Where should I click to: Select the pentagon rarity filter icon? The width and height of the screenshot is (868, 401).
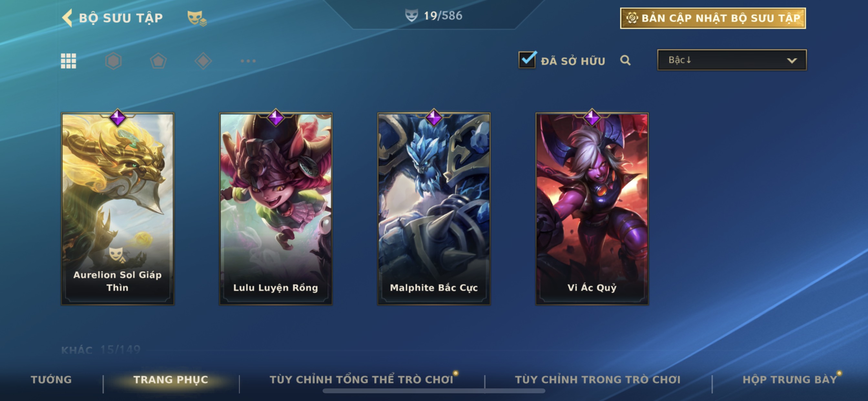coord(158,61)
